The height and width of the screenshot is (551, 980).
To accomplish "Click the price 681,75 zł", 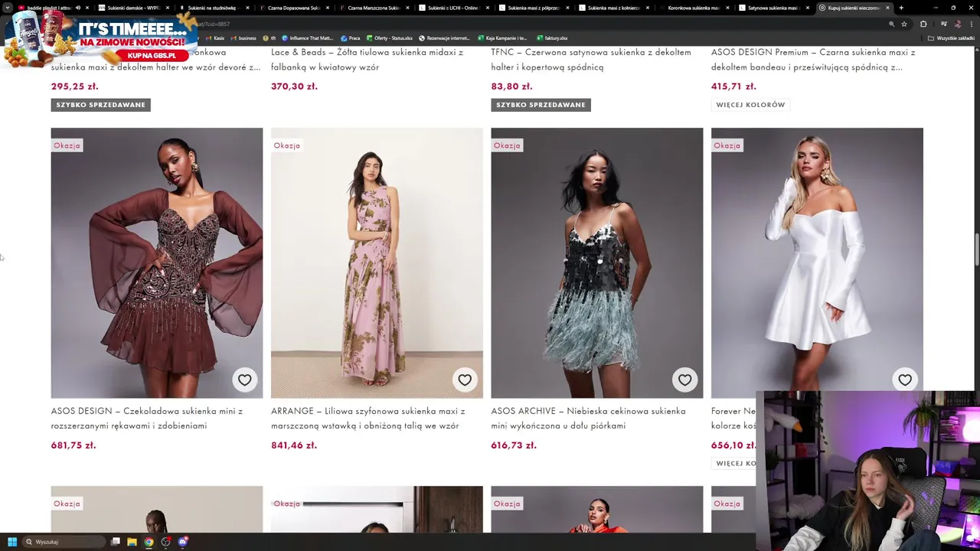I will click(x=73, y=445).
